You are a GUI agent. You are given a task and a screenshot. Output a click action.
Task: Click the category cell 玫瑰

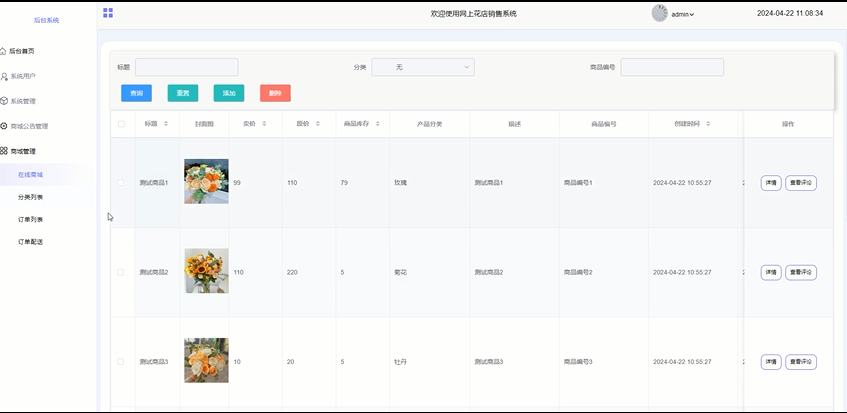[x=400, y=183]
